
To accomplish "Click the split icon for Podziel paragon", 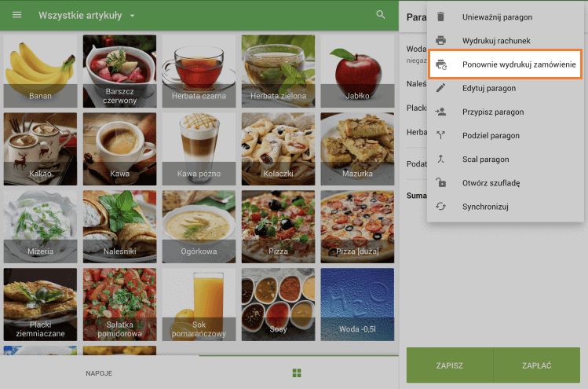I will [x=441, y=135].
